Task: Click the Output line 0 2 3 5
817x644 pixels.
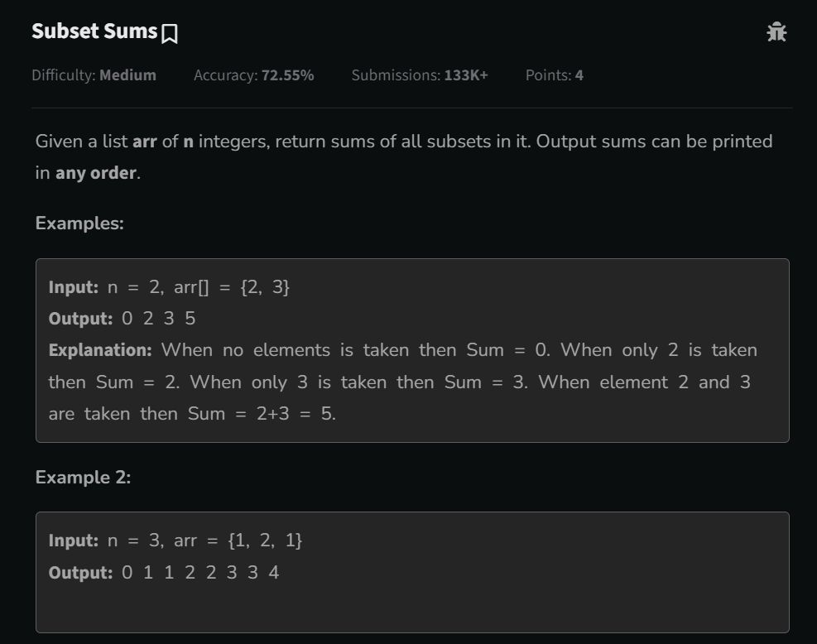Action: [x=122, y=319]
